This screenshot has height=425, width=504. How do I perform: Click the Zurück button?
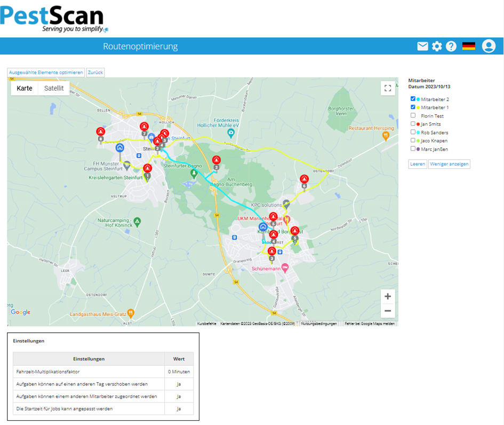95,73
